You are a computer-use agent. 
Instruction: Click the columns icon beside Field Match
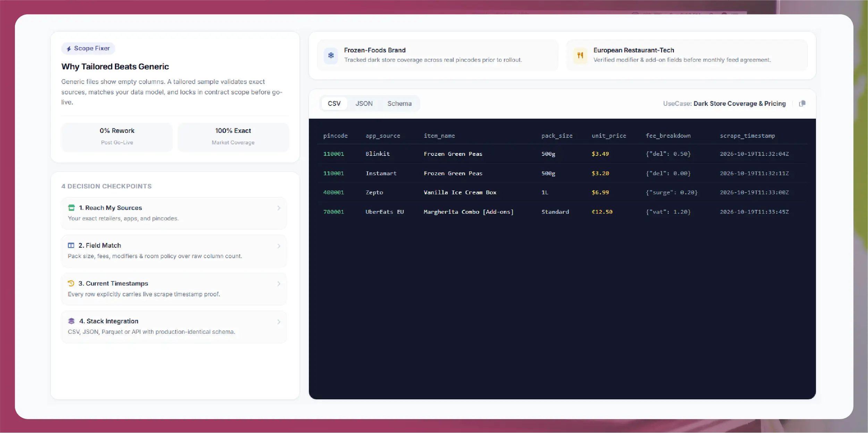click(x=71, y=245)
